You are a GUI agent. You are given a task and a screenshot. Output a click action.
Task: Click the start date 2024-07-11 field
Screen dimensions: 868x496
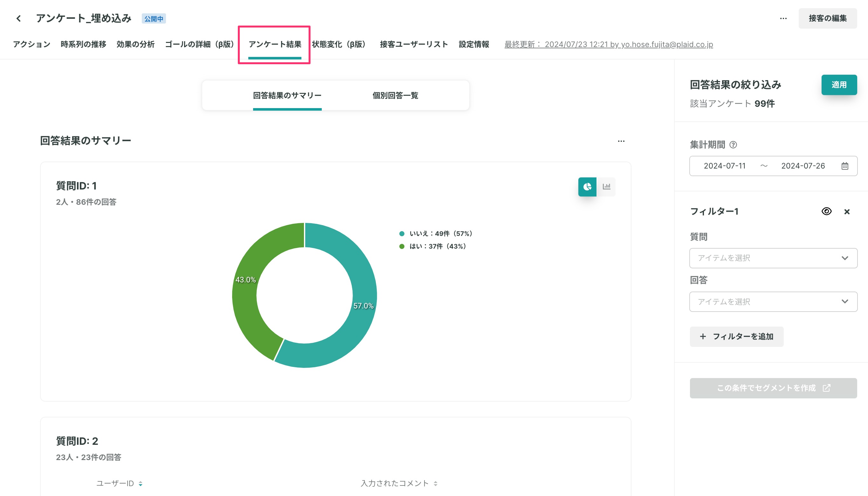click(725, 166)
